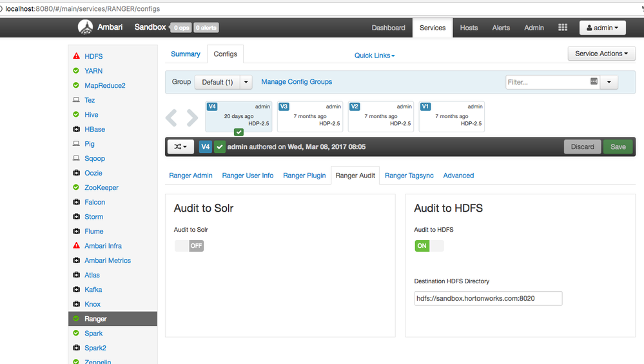Click the Falcon maintenance icon
The height and width of the screenshot is (364, 644).
click(x=77, y=202)
